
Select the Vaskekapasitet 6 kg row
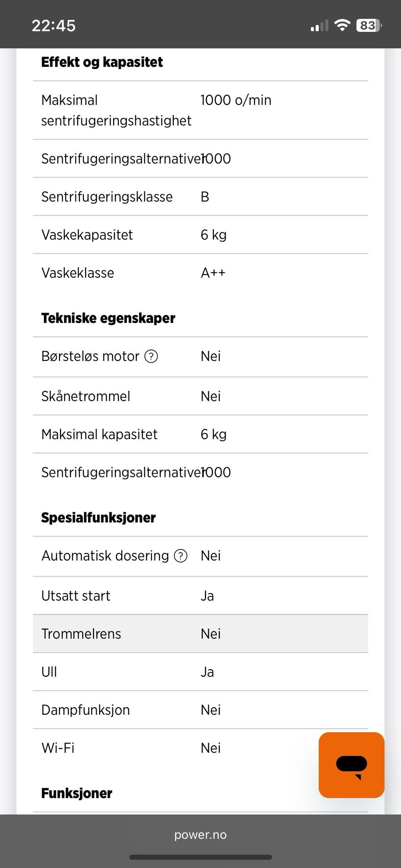coord(200,235)
